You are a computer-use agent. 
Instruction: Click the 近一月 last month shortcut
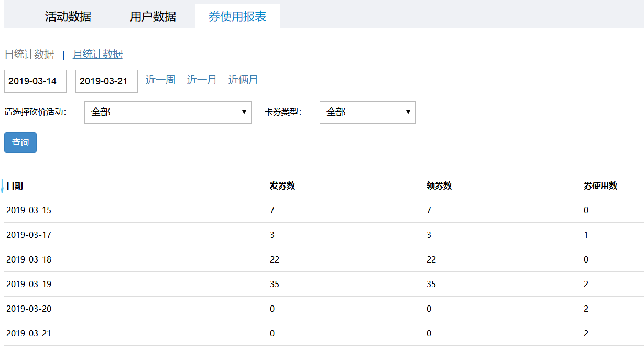pyautogui.click(x=201, y=79)
